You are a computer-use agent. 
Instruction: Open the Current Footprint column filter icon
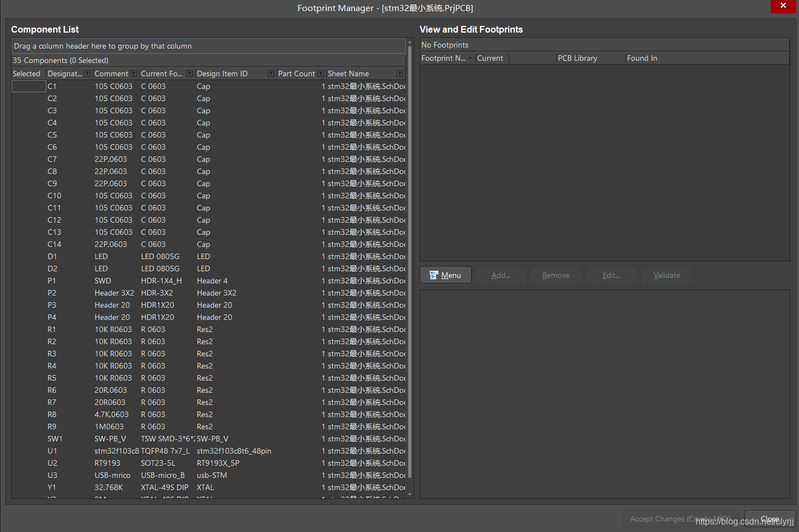(x=190, y=73)
